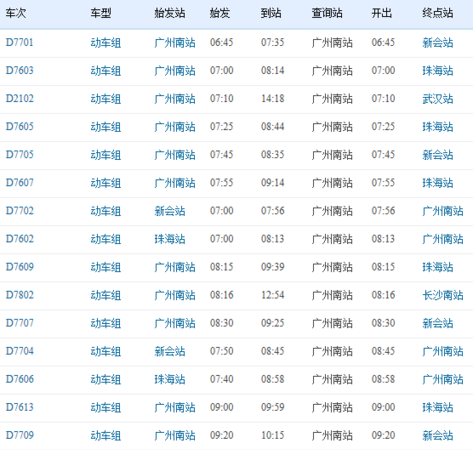Click the 开出 column header
The image size is (473, 450).
382,13
